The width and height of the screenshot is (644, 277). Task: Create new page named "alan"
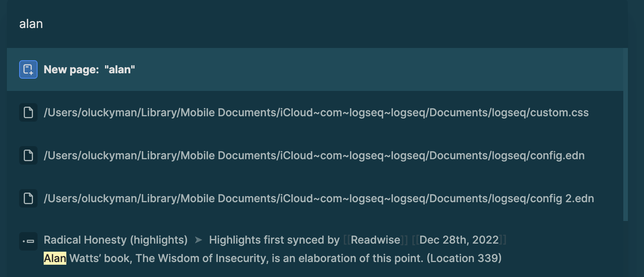89,69
